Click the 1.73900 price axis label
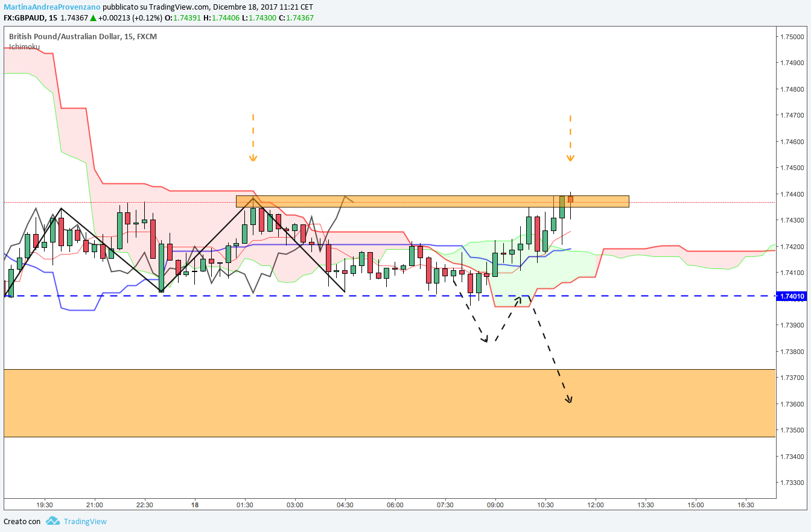Screen dimensions: 811x532 click(x=793, y=325)
